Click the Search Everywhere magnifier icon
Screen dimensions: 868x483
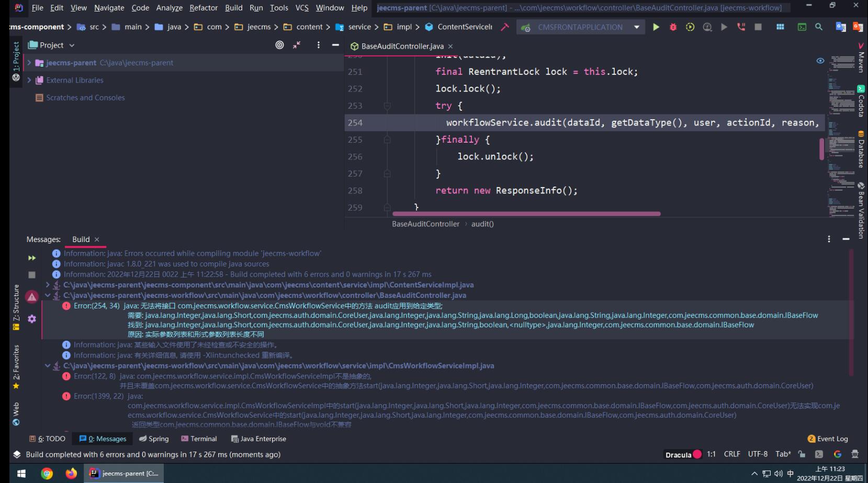(x=819, y=27)
